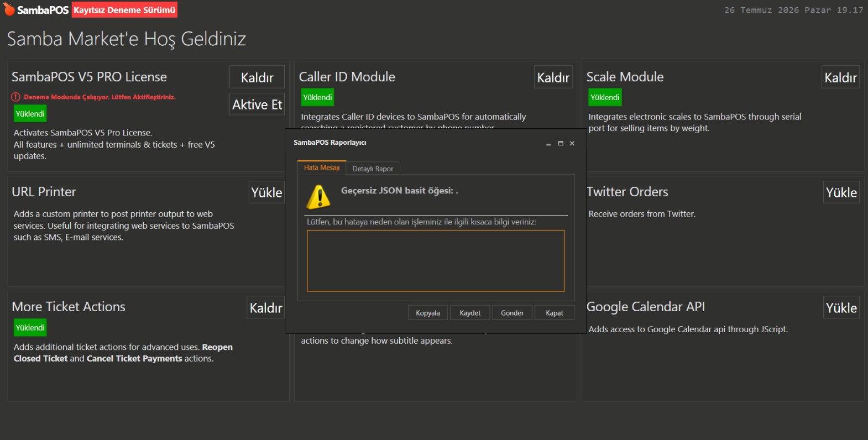The width and height of the screenshot is (868, 440).
Task: Click the Lütfen, bu hataya neden olan prompt text
Action: [421, 222]
